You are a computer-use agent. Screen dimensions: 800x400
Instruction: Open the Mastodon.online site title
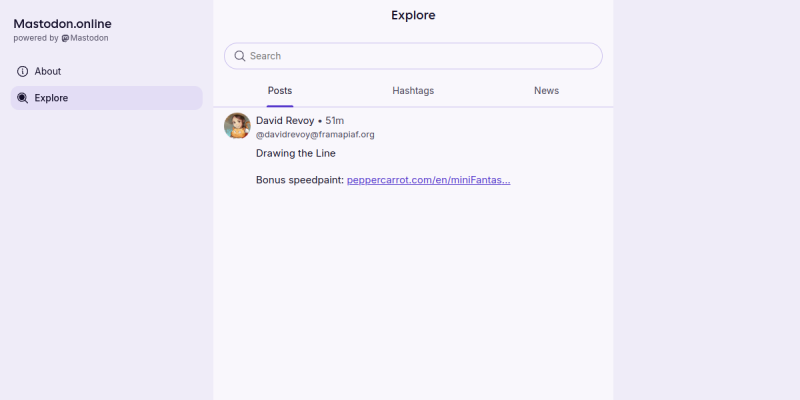point(62,24)
